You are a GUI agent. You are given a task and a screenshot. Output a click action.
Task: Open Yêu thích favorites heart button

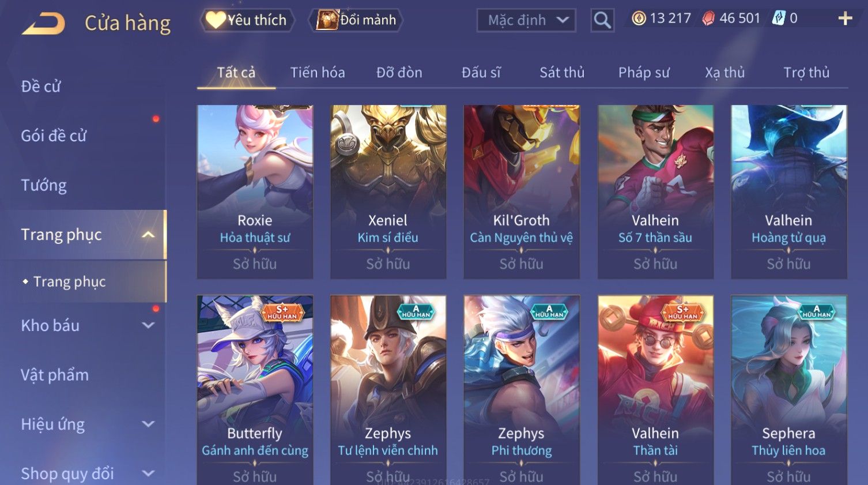click(247, 20)
